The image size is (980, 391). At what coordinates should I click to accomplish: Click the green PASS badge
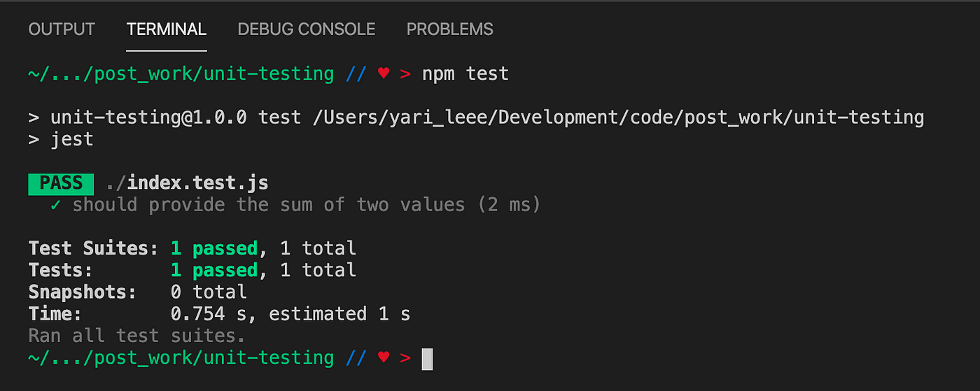tap(61, 183)
